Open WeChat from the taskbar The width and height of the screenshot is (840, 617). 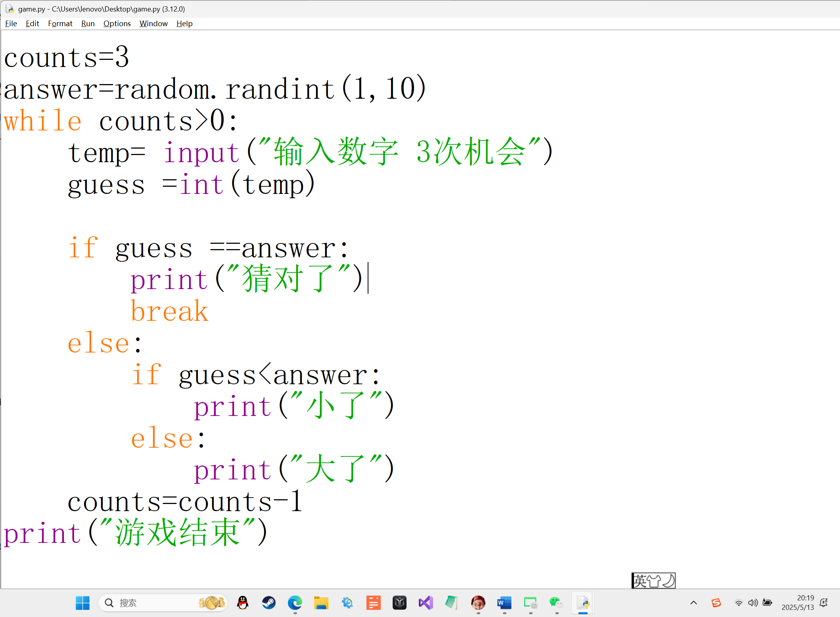pos(556,603)
